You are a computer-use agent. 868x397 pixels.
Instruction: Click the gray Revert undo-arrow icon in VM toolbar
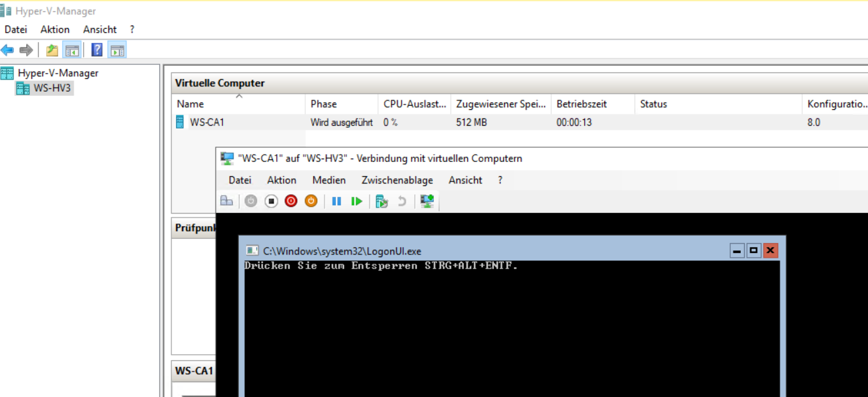coord(402,201)
